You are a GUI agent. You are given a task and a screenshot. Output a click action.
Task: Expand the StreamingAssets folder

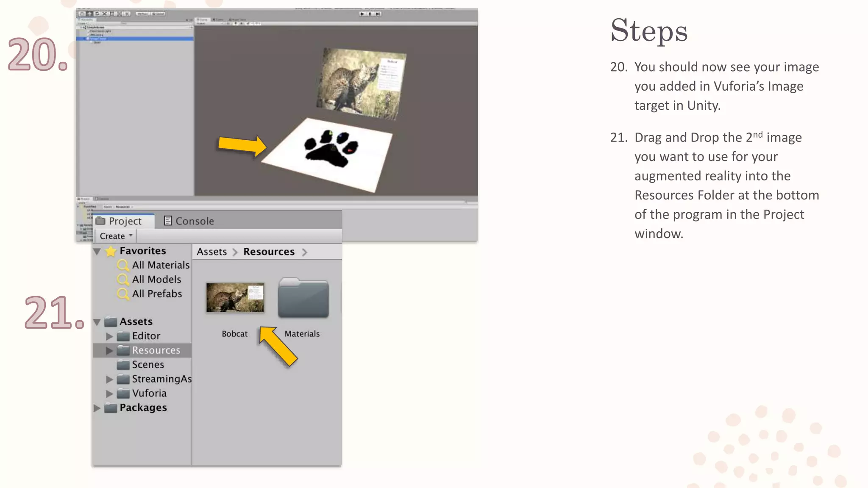[109, 379]
